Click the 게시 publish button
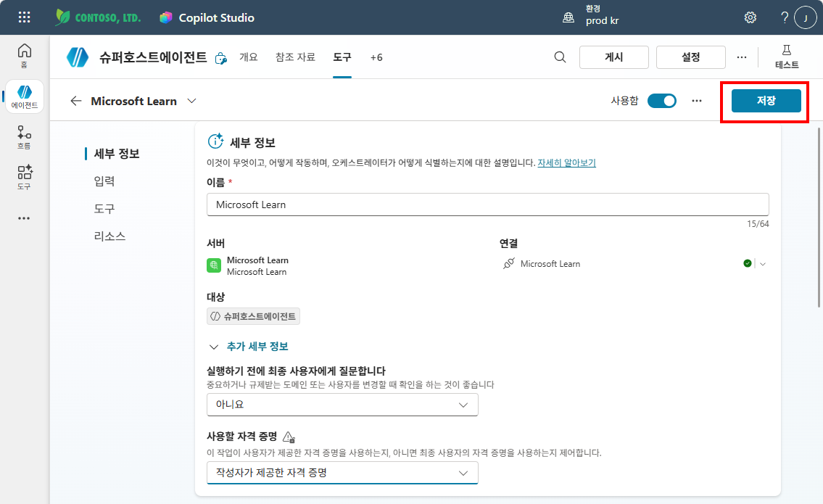This screenshot has height=504, width=823. click(614, 57)
